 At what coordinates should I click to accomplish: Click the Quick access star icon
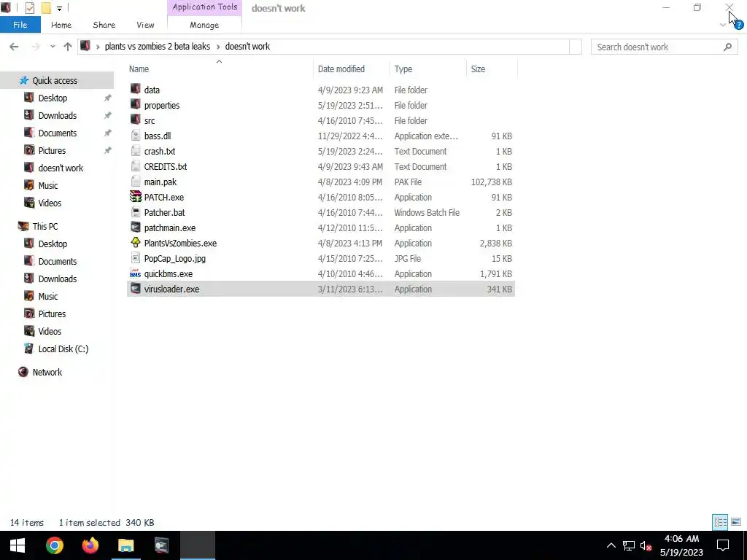click(24, 80)
